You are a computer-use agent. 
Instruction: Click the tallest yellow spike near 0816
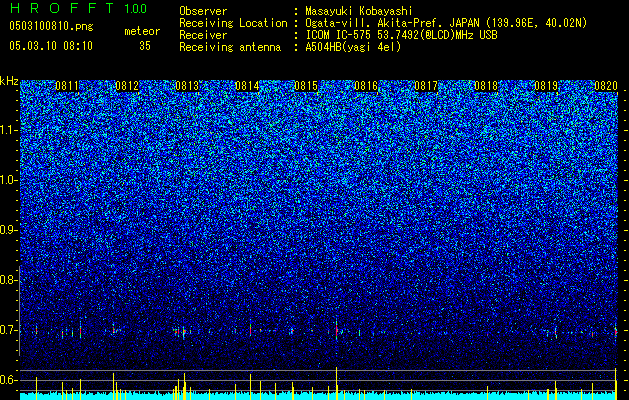click(337, 383)
